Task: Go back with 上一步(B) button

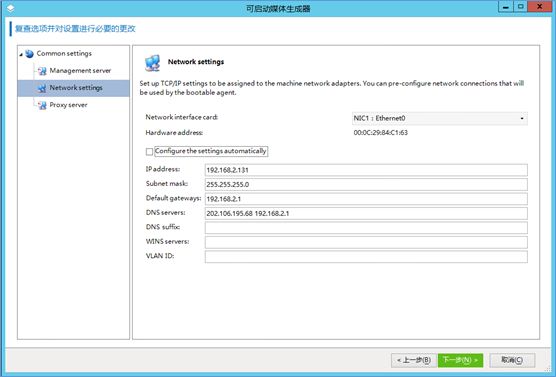Action: click(413, 360)
